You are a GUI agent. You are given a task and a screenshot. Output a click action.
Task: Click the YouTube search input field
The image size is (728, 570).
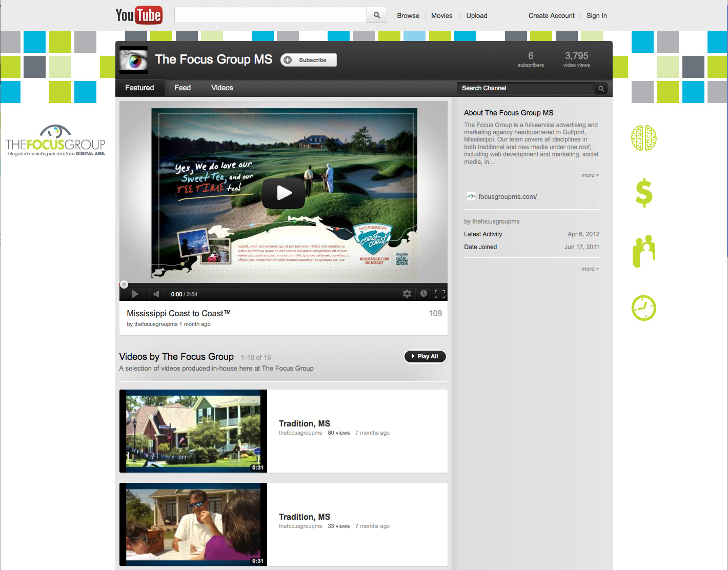[271, 15]
